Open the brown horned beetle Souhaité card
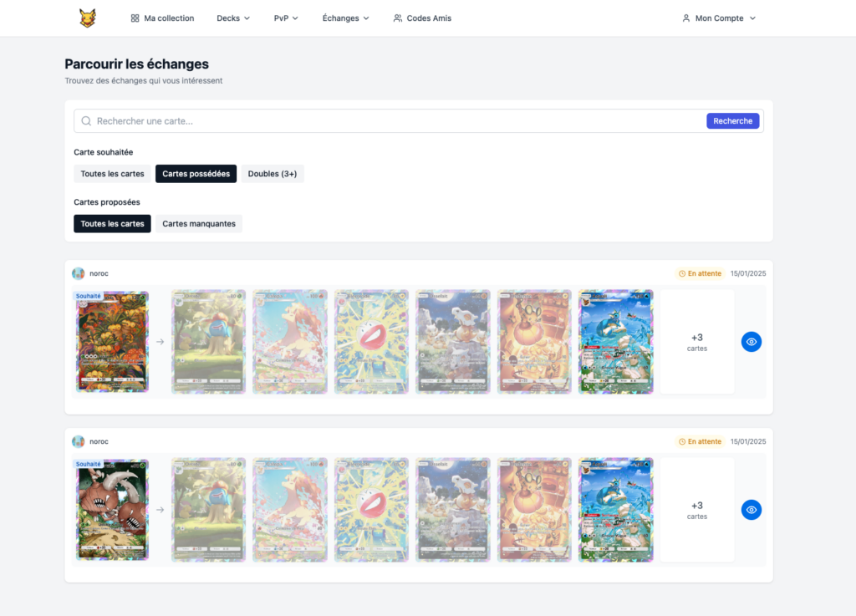The image size is (856, 616). (x=112, y=510)
